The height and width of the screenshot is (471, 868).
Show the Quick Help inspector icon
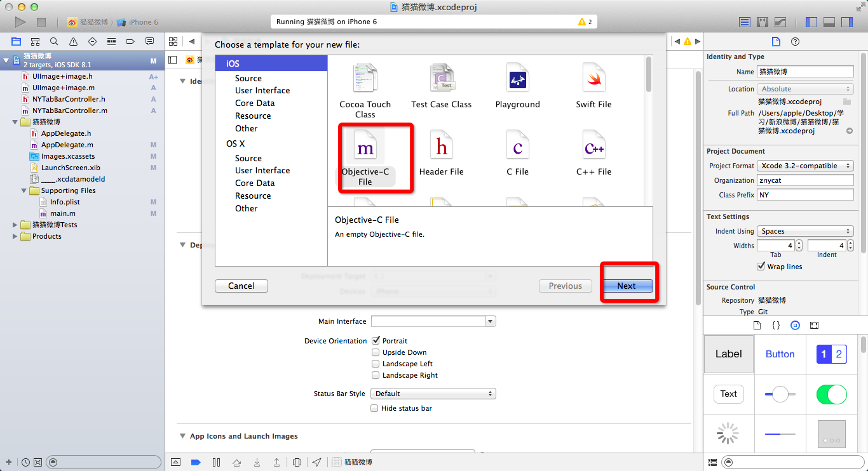pyautogui.click(x=794, y=42)
